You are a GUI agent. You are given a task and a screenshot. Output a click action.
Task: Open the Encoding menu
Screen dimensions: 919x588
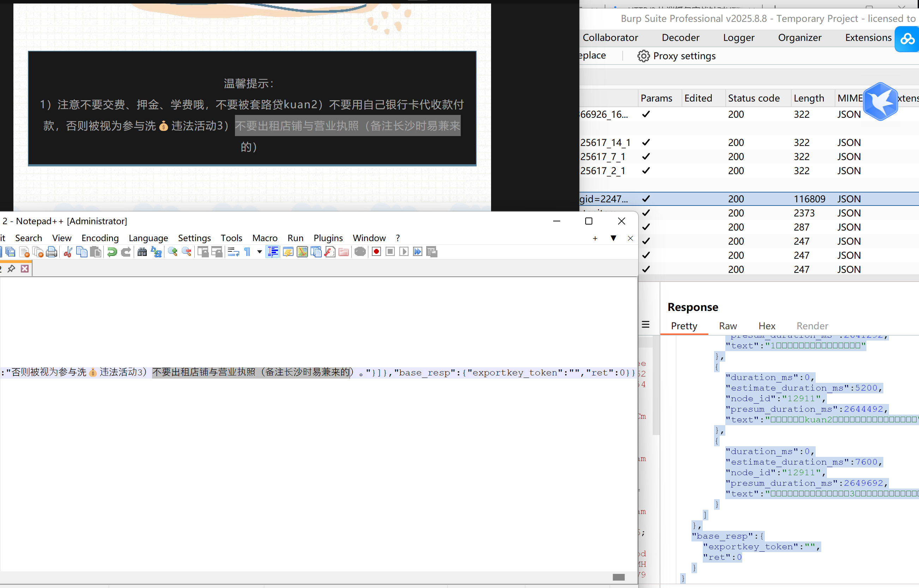(100, 238)
